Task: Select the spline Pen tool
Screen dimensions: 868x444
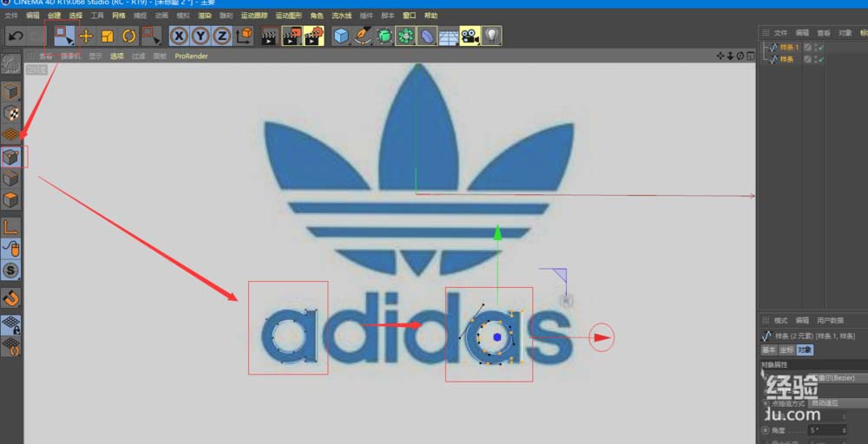Action: point(363,36)
